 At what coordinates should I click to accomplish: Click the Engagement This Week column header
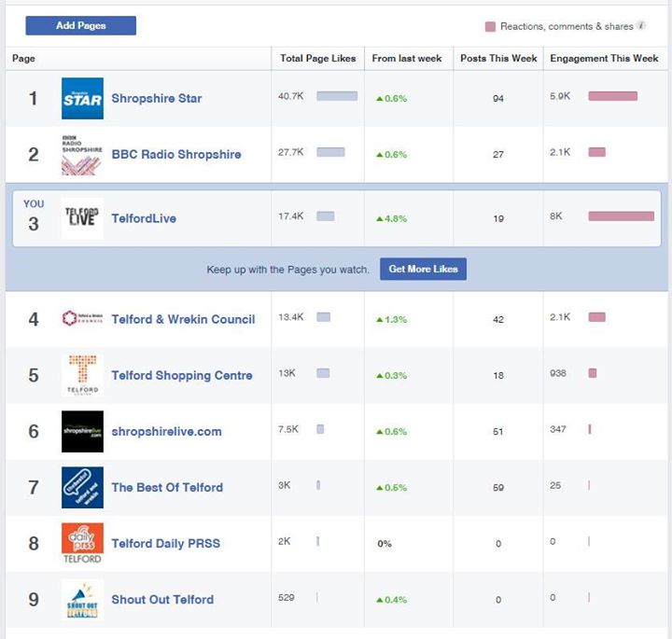pos(604,58)
